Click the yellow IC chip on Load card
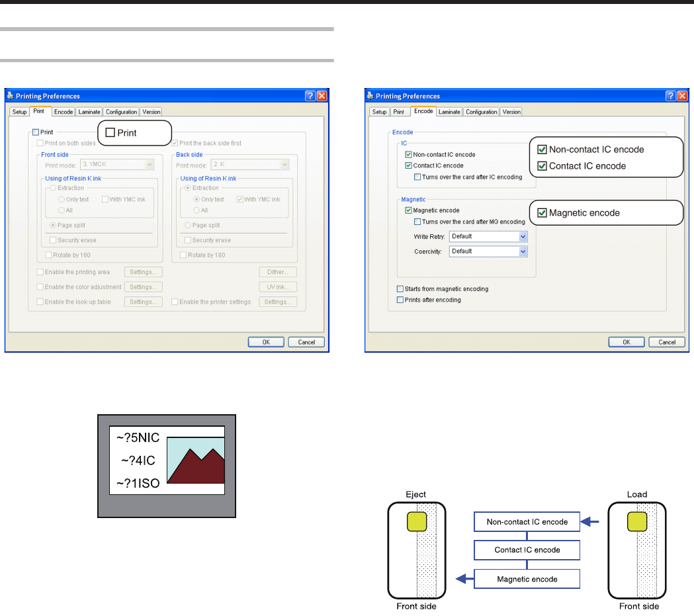This screenshot has width=694, height=616. point(637,521)
